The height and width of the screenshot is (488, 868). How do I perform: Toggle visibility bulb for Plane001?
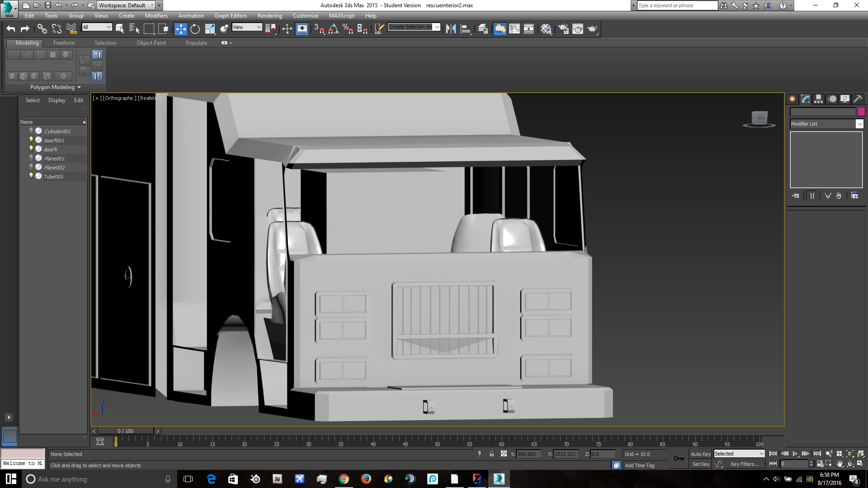[31, 158]
